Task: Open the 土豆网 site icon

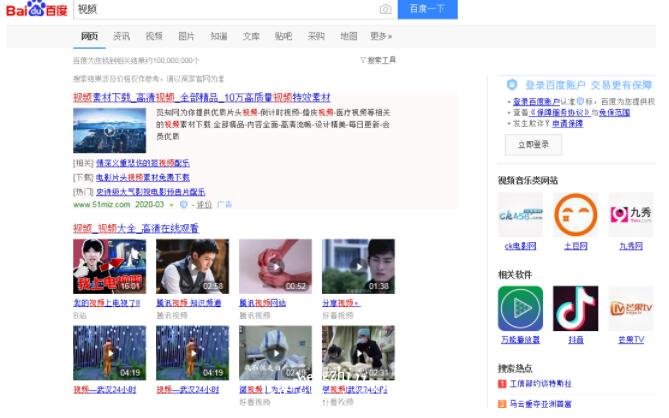Action: coord(575,215)
